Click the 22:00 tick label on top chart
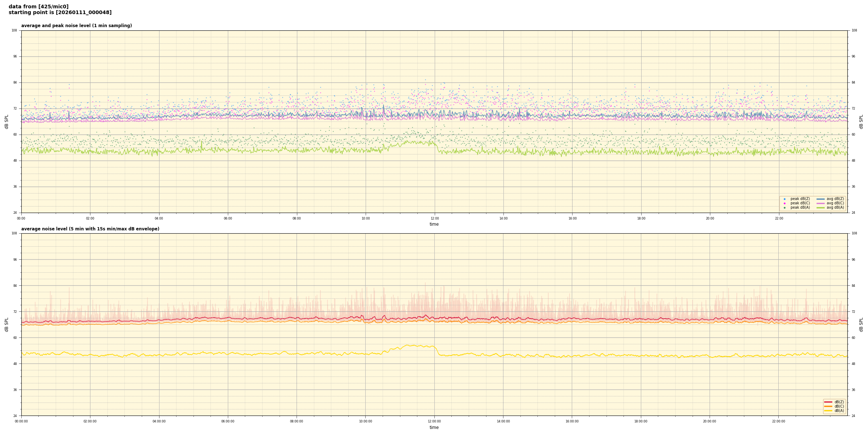Image resolution: width=868 pixels, height=434 pixels. (x=779, y=218)
